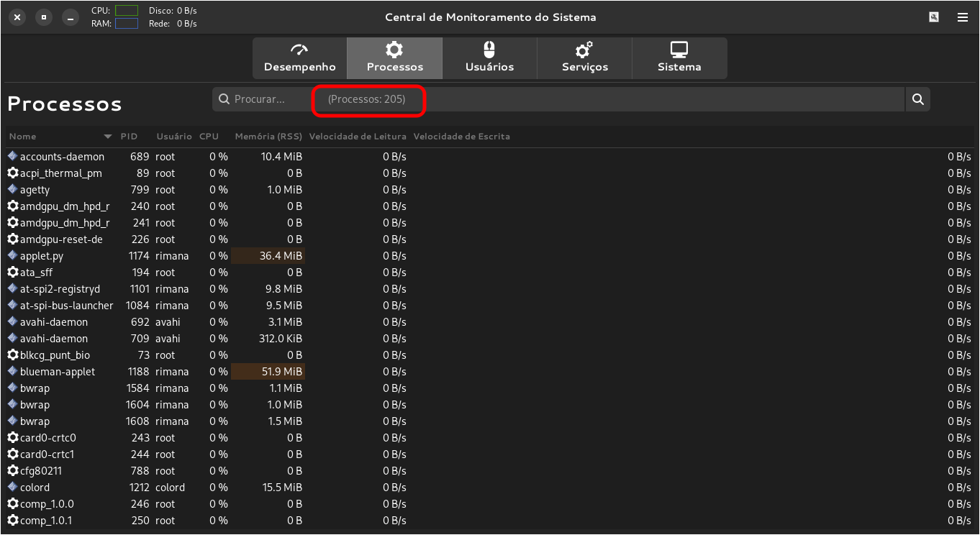The width and height of the screenshot is (980, 535).
Task: Click the acpi_thermal_pm gear icon
Action: pos(12,173)
